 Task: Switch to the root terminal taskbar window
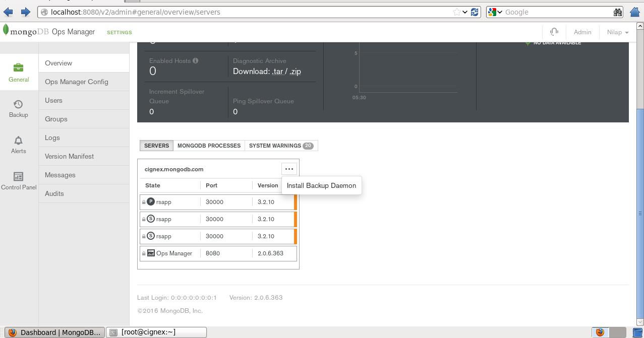[156, 332]
